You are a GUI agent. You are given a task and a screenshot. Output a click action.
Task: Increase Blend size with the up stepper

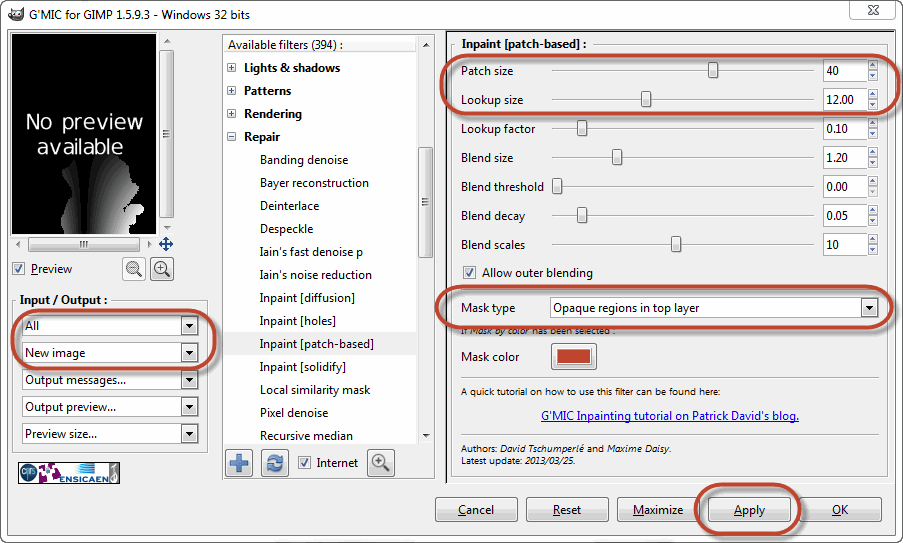(873, 153)
